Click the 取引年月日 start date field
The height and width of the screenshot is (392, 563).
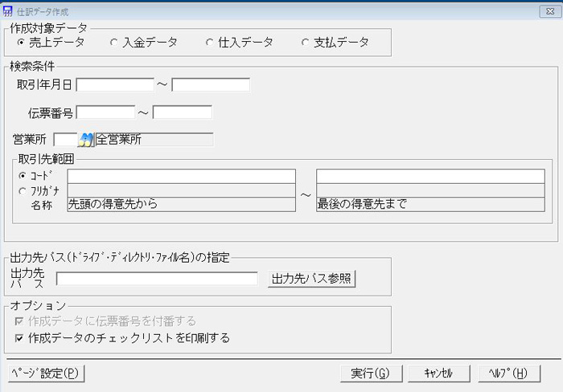pyautogui.click(x=114, y=85)
